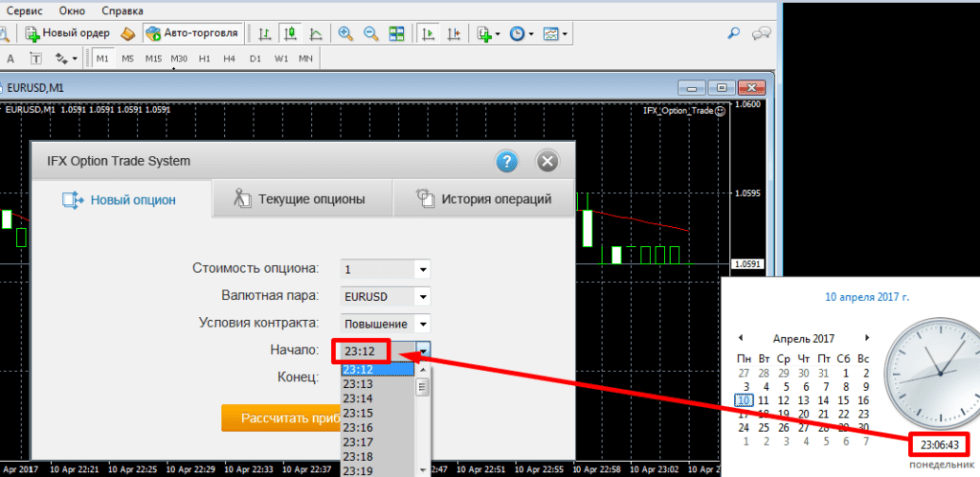Select the W1 timeframe
The width and height of the screenshot is (980, 477).
(280, 58)
